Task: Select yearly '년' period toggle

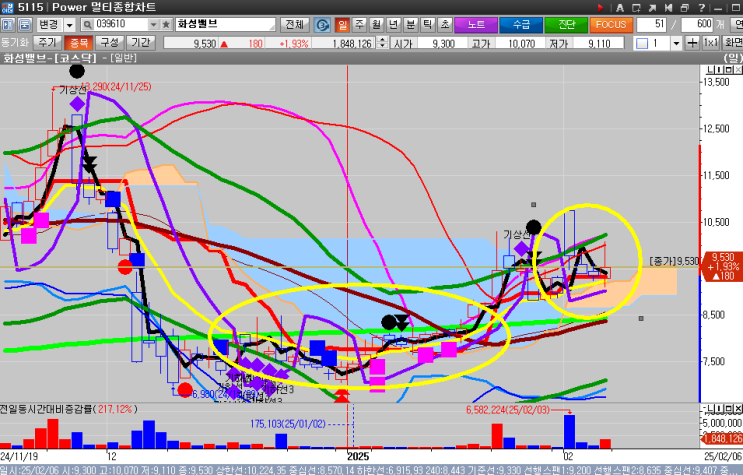Action: [393, 25]
